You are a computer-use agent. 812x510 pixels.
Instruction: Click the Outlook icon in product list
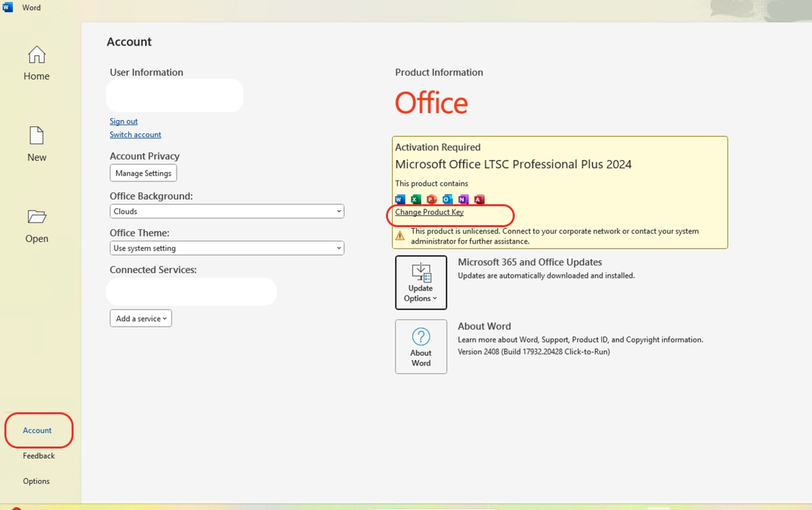[x=448, y=199]
